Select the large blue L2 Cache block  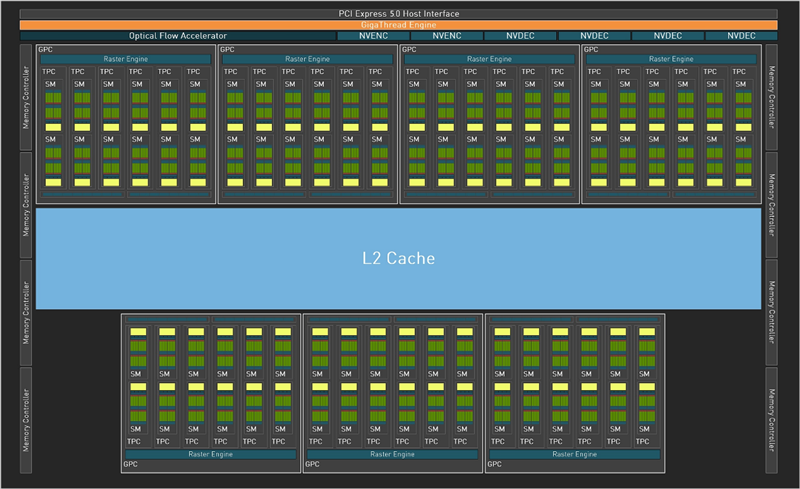coord(398,258)
